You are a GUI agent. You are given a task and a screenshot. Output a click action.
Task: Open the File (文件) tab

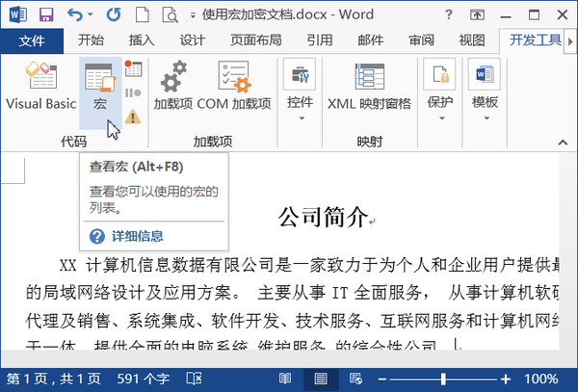pyautogui.click(x=32, y=40)
